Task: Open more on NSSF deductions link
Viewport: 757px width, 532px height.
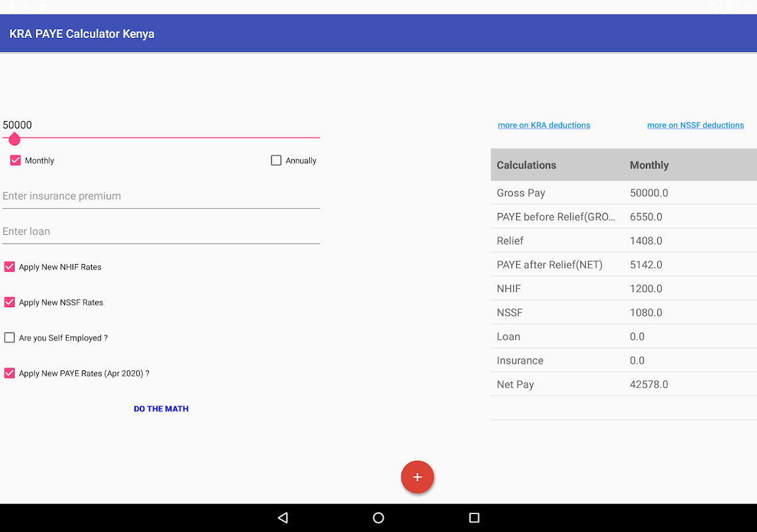Action: point(695,125)
